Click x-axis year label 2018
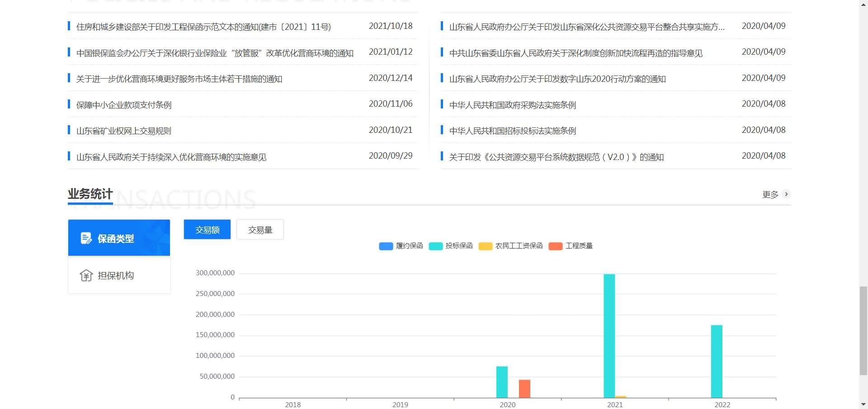This screenshot has height=409, width=868. tap(293, 404)
